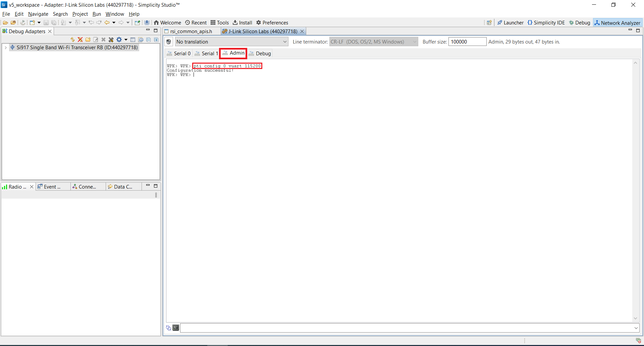644x346 pixels.
Task: Click the terminal icon beside command input
Action: click(x=176, y=328)
